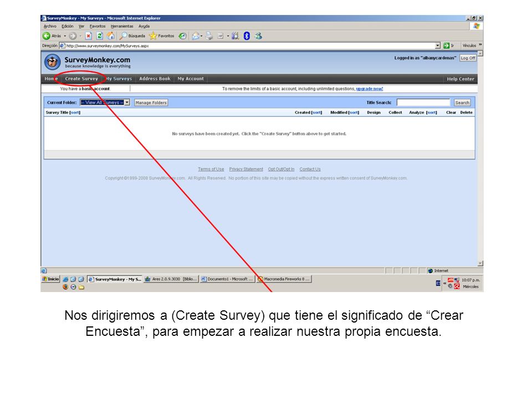Switch to Ares 2.0.9.3030 taskbar window
This screenshot has height=399, width=532.
171,279
